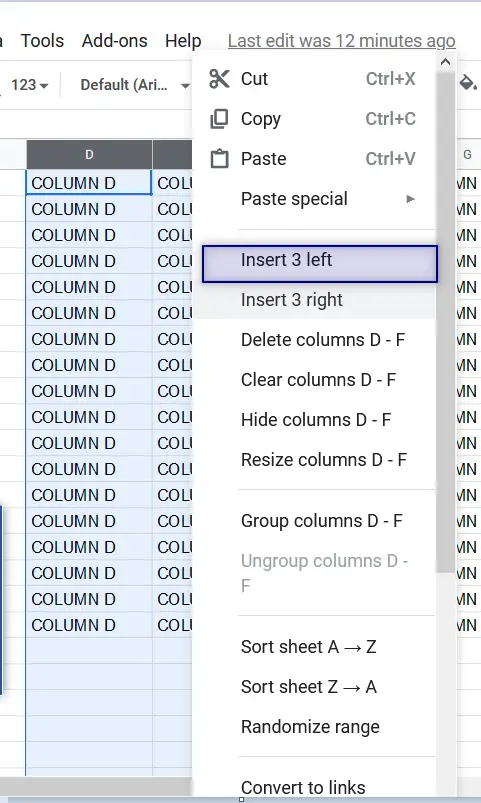The width and height of the screenshot is (481, 803).
Task: Select Insert 3 left
Action: pyautogui.click(x=320, y=264)
